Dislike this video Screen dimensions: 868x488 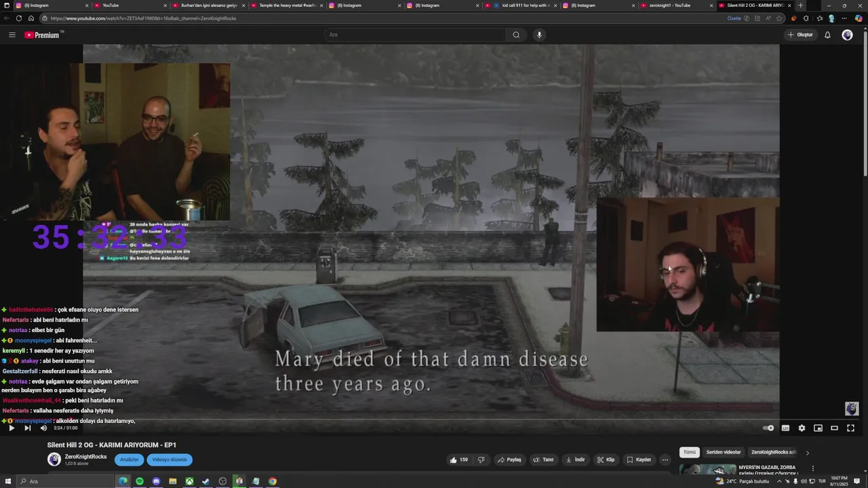pyautogui.click(x=481, y=460)
